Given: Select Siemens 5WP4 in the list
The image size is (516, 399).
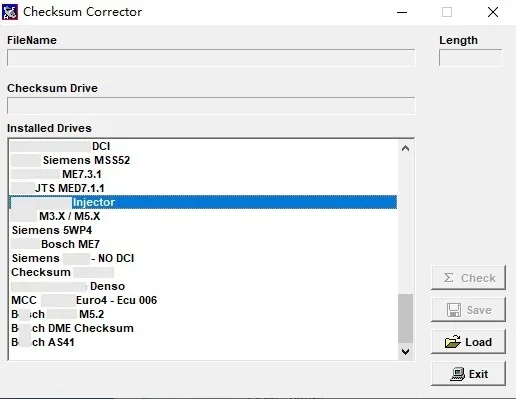Looking at the screenshot, I should click(x=203, y=230).
